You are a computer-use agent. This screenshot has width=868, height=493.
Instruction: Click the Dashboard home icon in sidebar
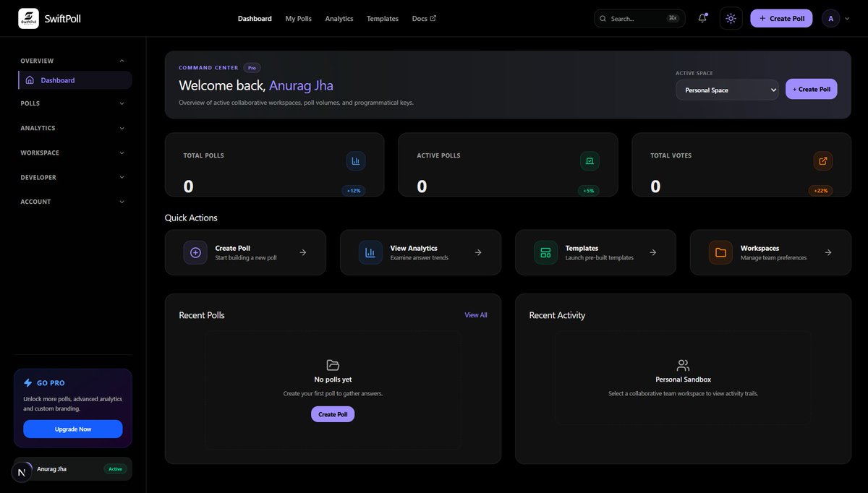point(30,80)
